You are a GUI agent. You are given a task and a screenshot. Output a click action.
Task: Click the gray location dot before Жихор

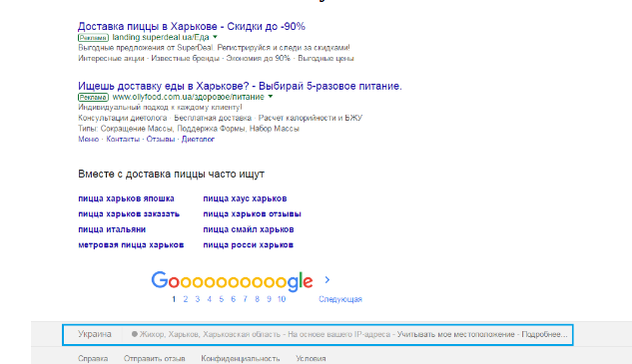coord(135,334)
